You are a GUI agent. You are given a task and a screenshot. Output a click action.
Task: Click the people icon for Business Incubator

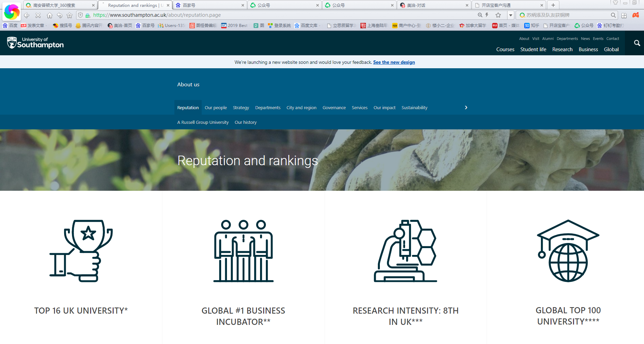coord(243,251)
